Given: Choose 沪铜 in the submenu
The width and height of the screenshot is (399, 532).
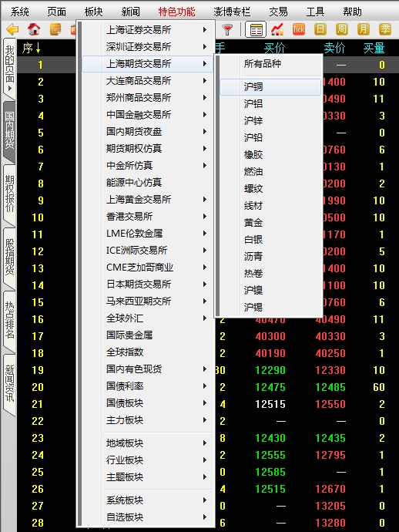Looking at the screenshot, I should click(x=270, y=87).
